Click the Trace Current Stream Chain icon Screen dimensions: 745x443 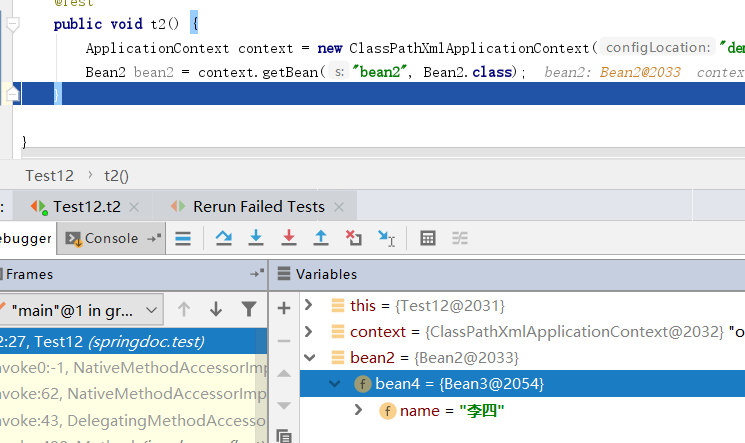[459, 238]
